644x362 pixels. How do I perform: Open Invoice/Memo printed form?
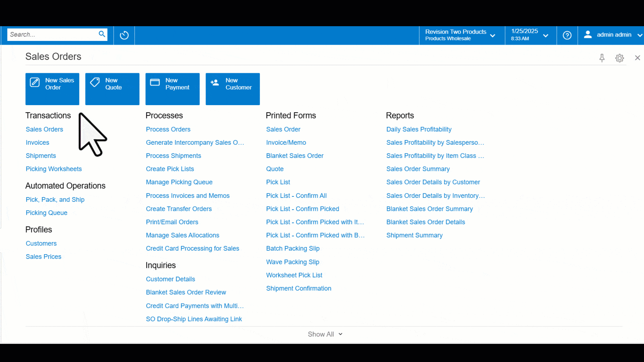pos(286,142)
